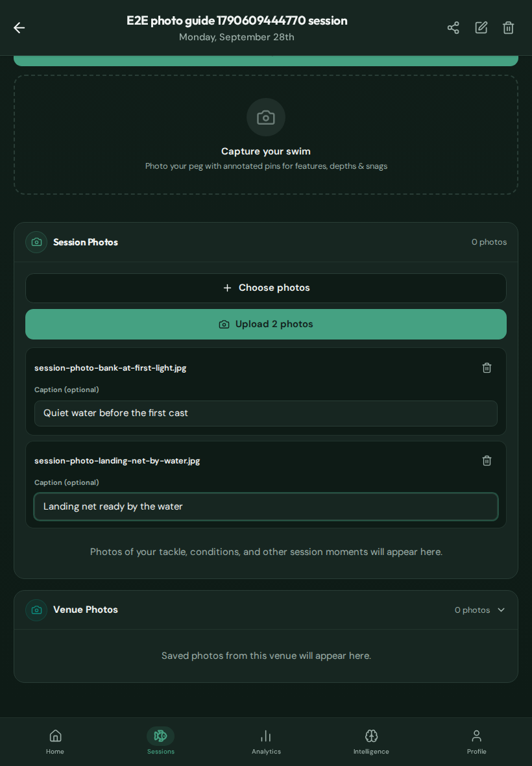The height and width of the screenshot is (766, 532).
Task: Edit the caption 'Quiet water before the first cast'
Action: 266,414
